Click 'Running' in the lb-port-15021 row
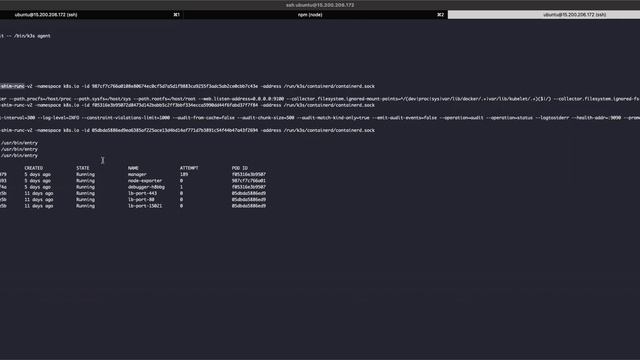 click(85, 206)
